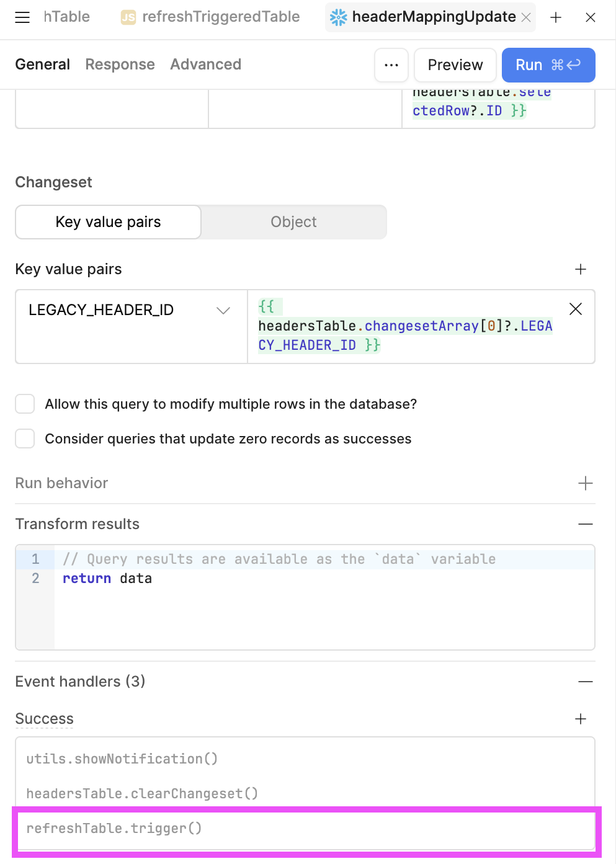The height and width of the screenshot is (864, 616).
Task: Remove the LEGACY_HEADER_ID key value pair
Action: [576, 309]
